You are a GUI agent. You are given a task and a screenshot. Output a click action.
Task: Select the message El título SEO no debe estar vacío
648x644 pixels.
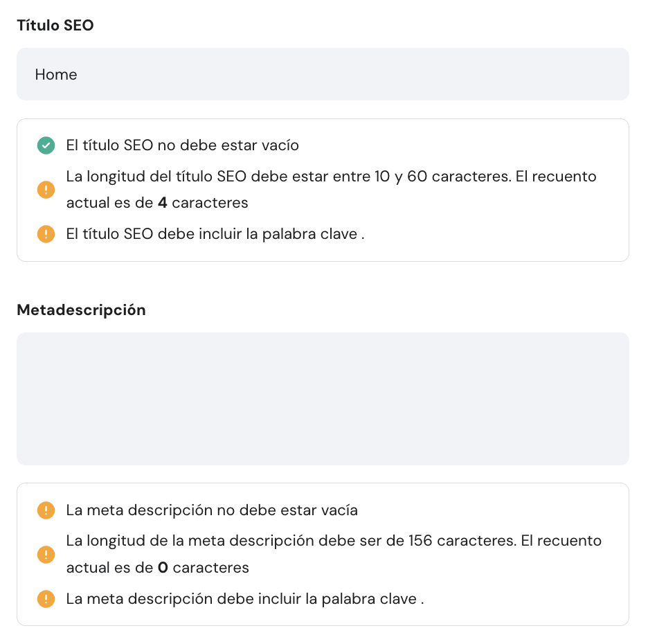[182, 145]
